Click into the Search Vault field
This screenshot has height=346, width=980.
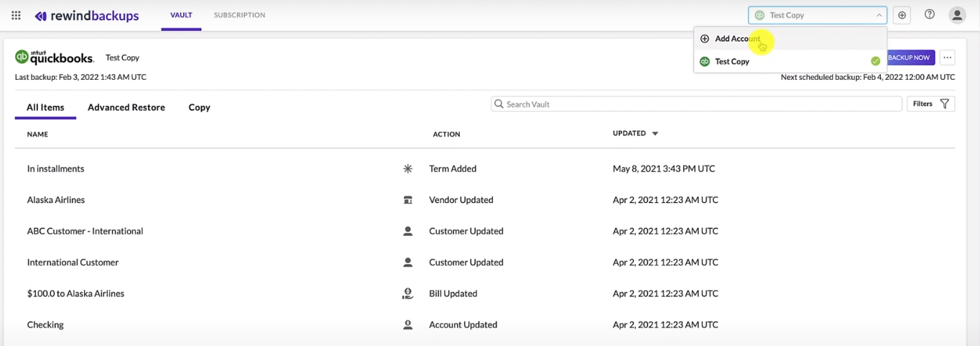tap(696, 104)
